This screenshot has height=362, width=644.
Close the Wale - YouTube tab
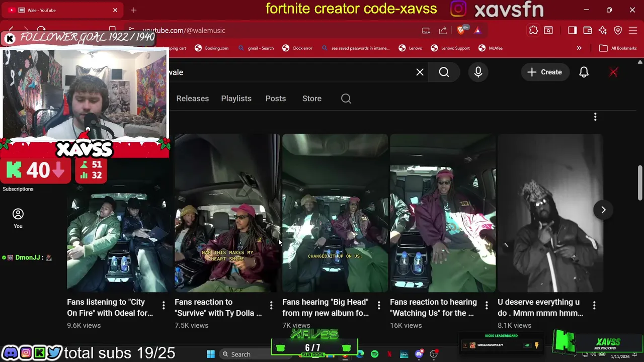(x=115, y=10)
